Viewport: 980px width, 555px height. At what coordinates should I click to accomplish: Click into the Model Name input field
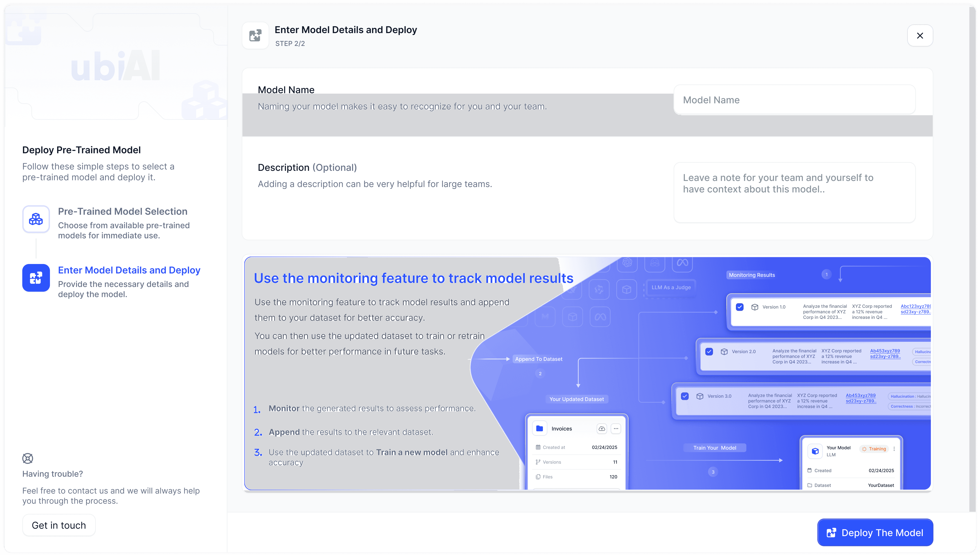pyautogui.click(x=794, y=100)
